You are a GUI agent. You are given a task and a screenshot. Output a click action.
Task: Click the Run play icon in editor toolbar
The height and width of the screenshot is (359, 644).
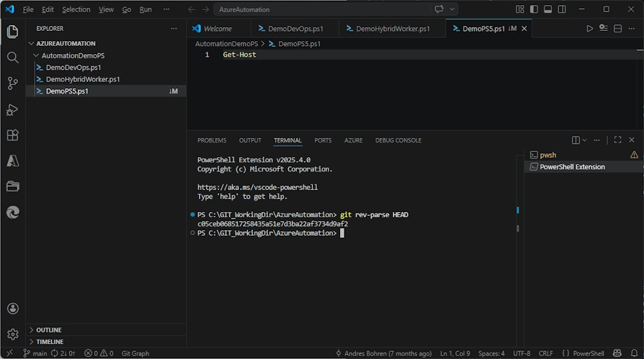pos(589,28)
